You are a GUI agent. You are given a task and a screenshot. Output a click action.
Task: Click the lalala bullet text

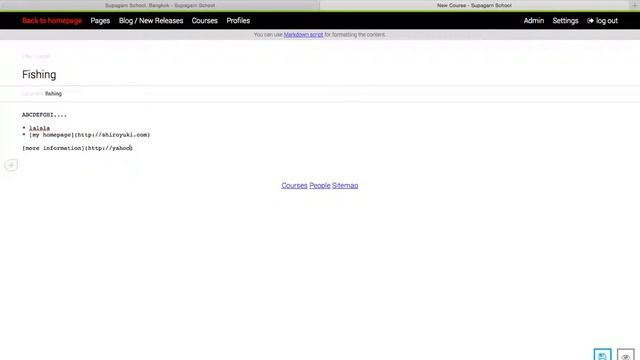(40, 128)
